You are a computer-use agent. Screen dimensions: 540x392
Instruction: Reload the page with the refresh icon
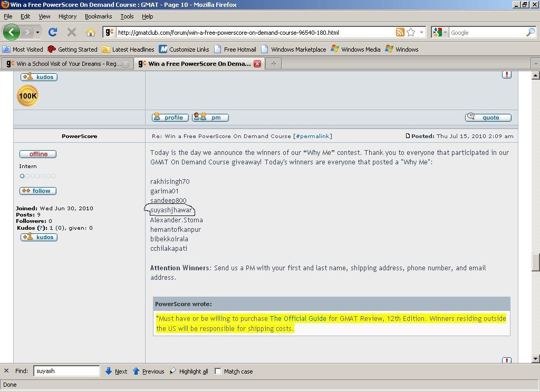pyautogui.click(x=53, y=33)
